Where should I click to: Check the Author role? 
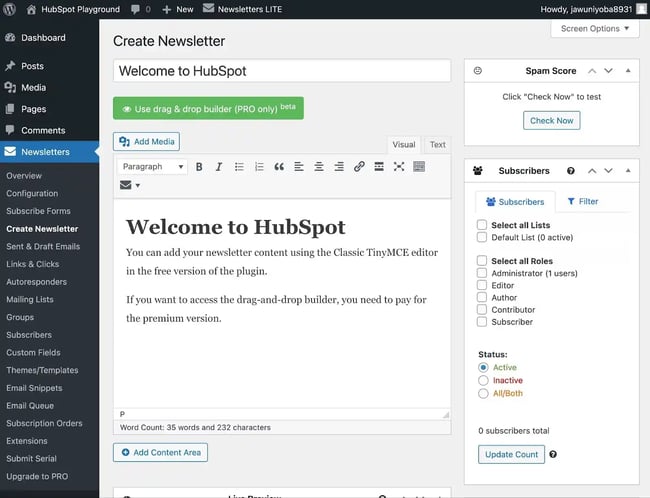point(482,298)
